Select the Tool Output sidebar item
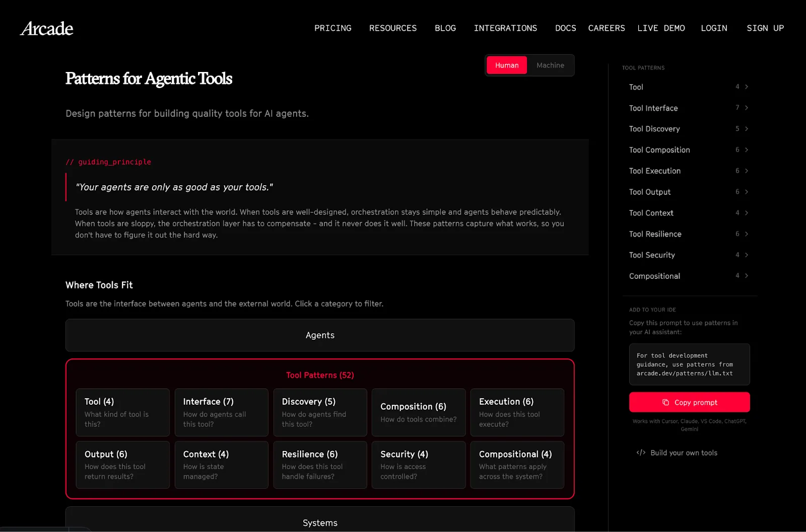The height and width of the screenshot is (532, 806). point(650,192)
